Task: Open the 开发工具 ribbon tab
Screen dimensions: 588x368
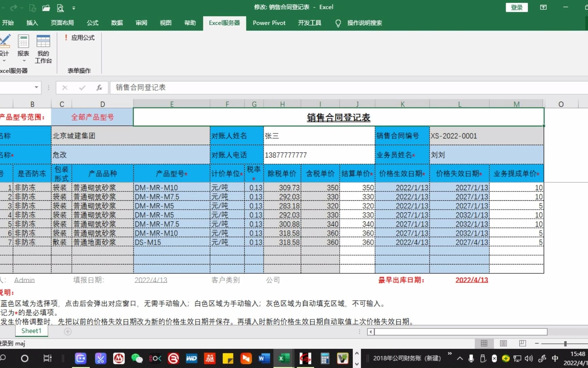Action: click(x=309, y=23)
